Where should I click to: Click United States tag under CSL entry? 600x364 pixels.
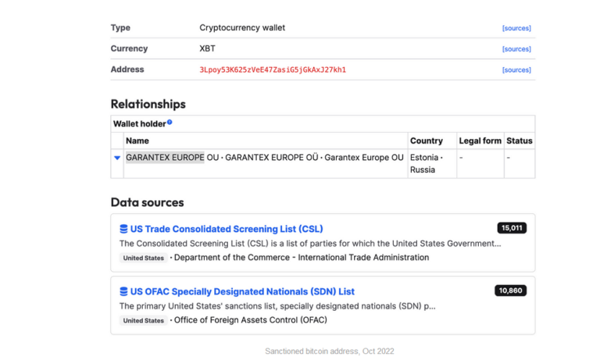coord(144,258)
